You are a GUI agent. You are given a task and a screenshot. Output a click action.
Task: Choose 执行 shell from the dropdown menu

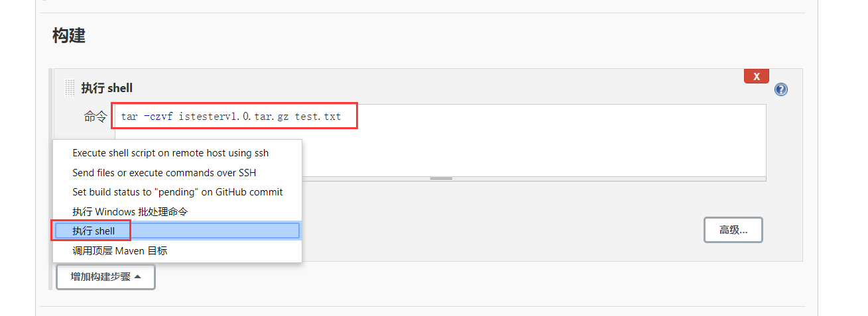pyautogui.click(x=93, y=231)
